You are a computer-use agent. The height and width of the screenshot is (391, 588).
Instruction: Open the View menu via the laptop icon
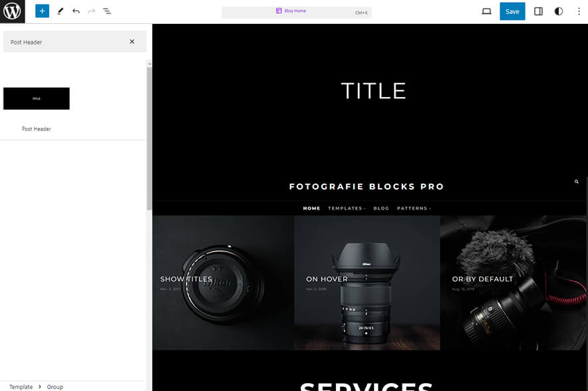click(486, 11)
